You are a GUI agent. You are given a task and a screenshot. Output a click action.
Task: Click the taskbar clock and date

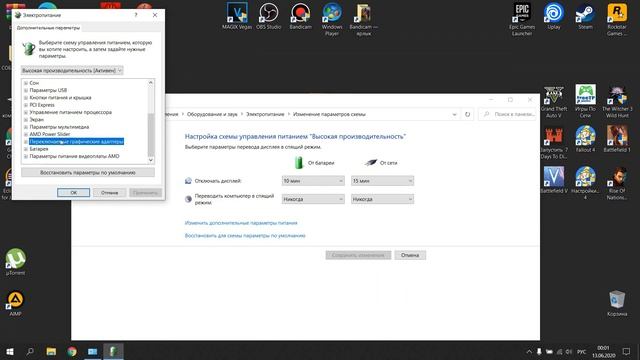point(603,351)
